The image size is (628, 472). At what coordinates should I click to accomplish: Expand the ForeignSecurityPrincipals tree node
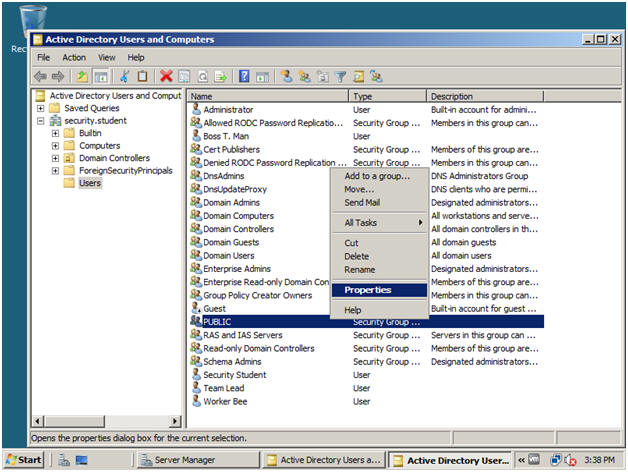(x=55, y=170)
